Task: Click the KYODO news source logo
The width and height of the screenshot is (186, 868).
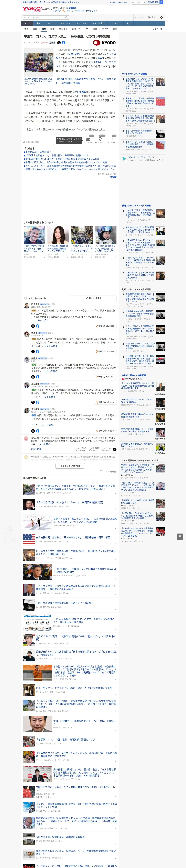Action: (x=104, y=43)
